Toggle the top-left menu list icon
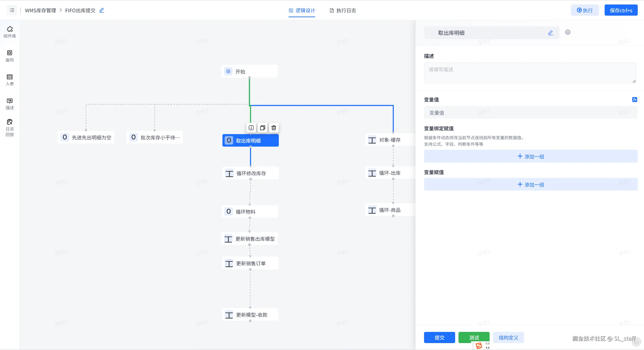This screenshot has width=644, height=350. click(12, 10)
